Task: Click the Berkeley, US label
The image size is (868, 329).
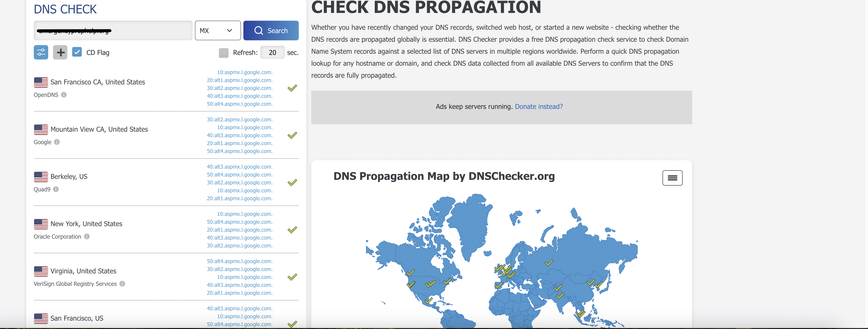Action: click(x=69, y=177)
